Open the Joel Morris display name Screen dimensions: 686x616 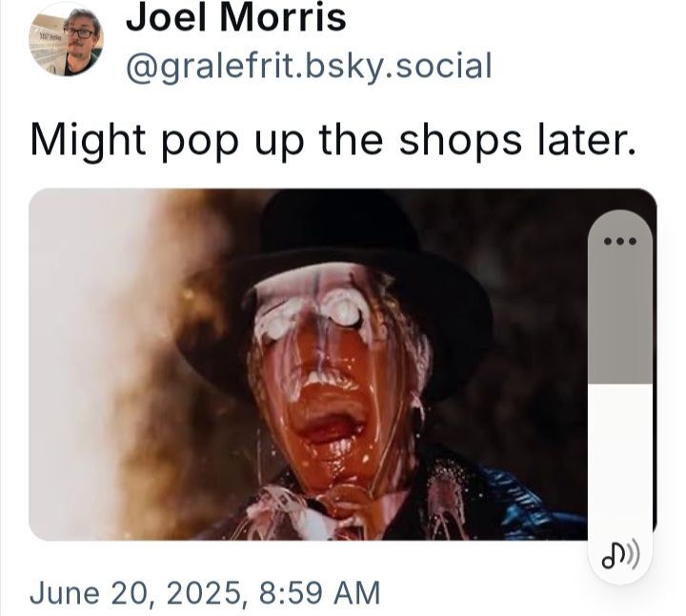coord(236,17)
